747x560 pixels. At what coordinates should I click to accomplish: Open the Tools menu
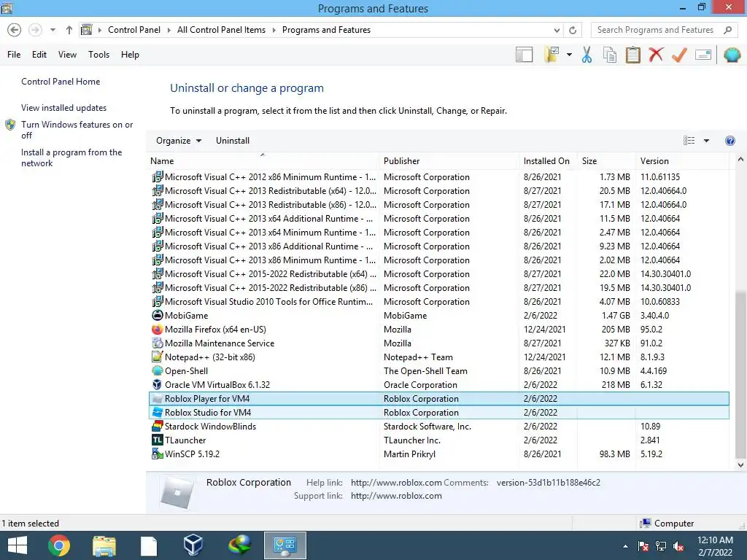point(98,55)
